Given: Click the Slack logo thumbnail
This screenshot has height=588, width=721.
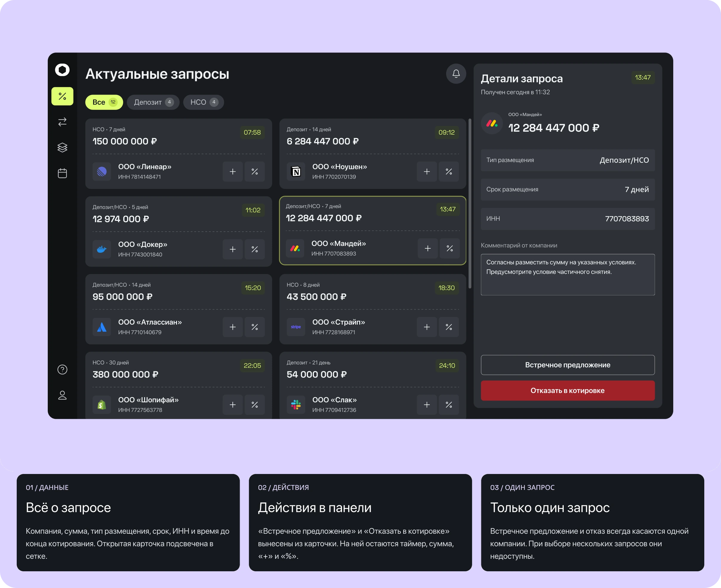Looking at the screenshot, I should 296,405.
